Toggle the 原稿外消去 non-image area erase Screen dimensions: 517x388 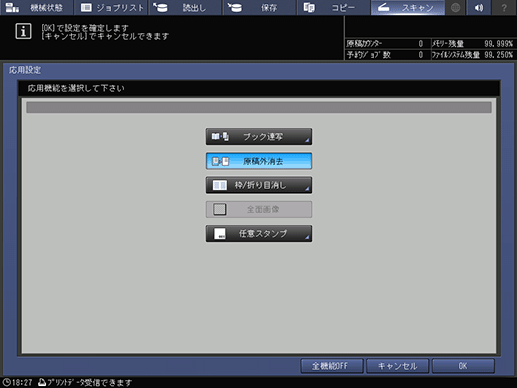259,161
